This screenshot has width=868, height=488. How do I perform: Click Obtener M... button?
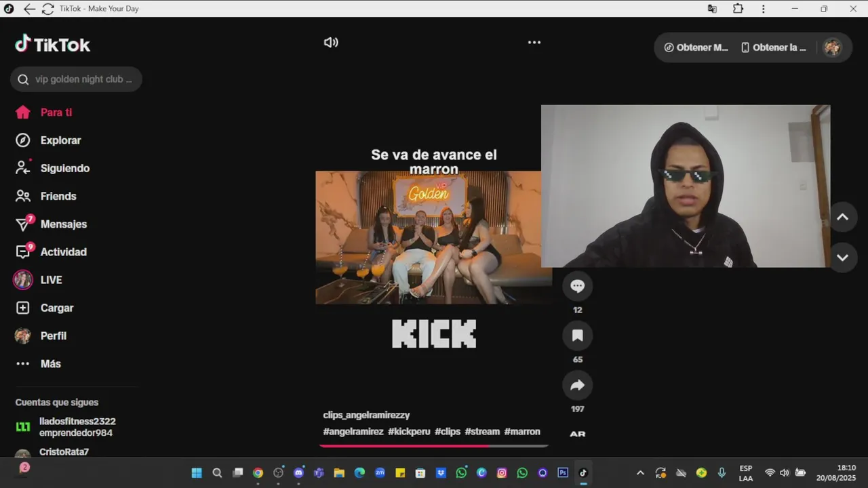point(696,47)
